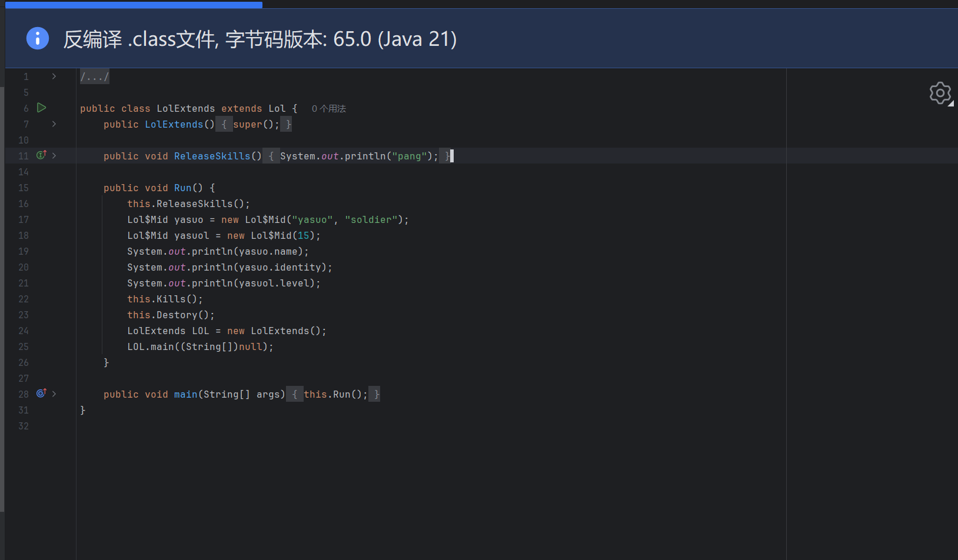Click 'ReleaseSkills' method name on line 11
The height and width of the screenshot is (560, 958).
pyautogui.click(x=212, y=156)
